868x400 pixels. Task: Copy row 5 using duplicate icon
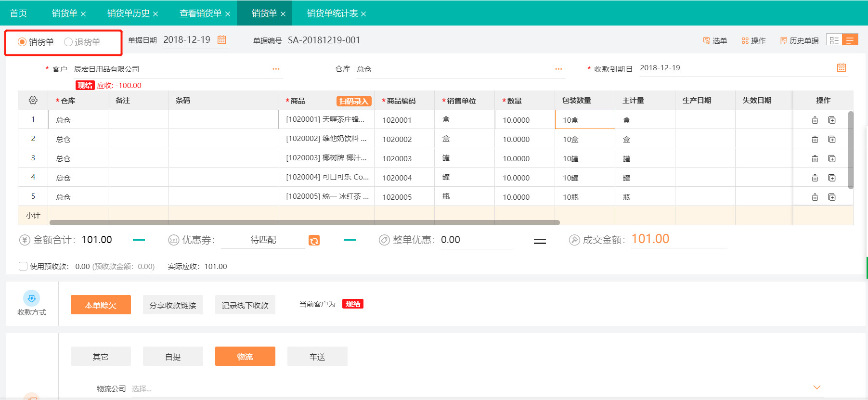pos(831,197)
